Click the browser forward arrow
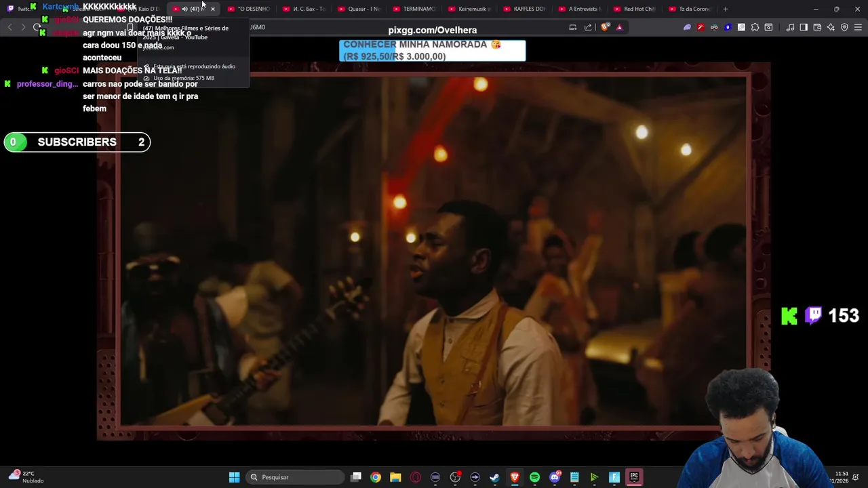The width and height of the screenshot is (868, 488). coord(23,27)
